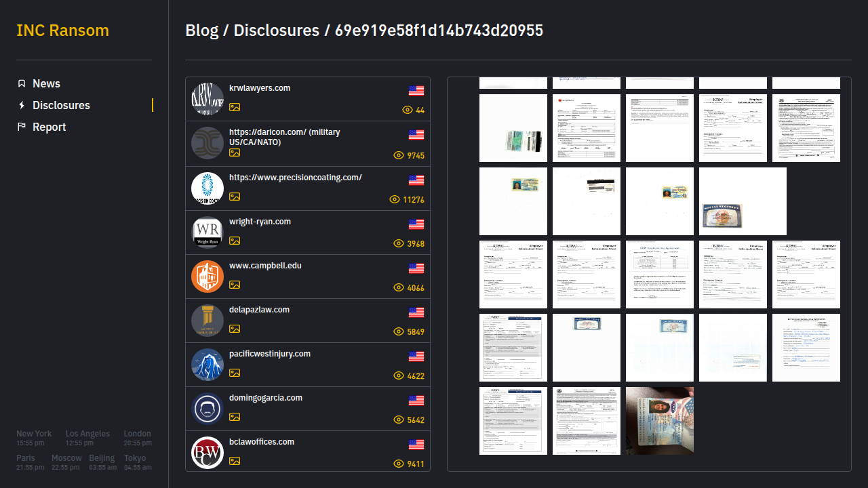
Task: Open the News menu item
Action: [46, 83]
